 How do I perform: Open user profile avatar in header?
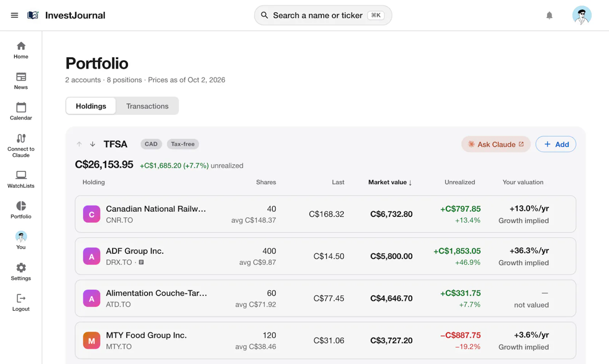pos(582,15)
